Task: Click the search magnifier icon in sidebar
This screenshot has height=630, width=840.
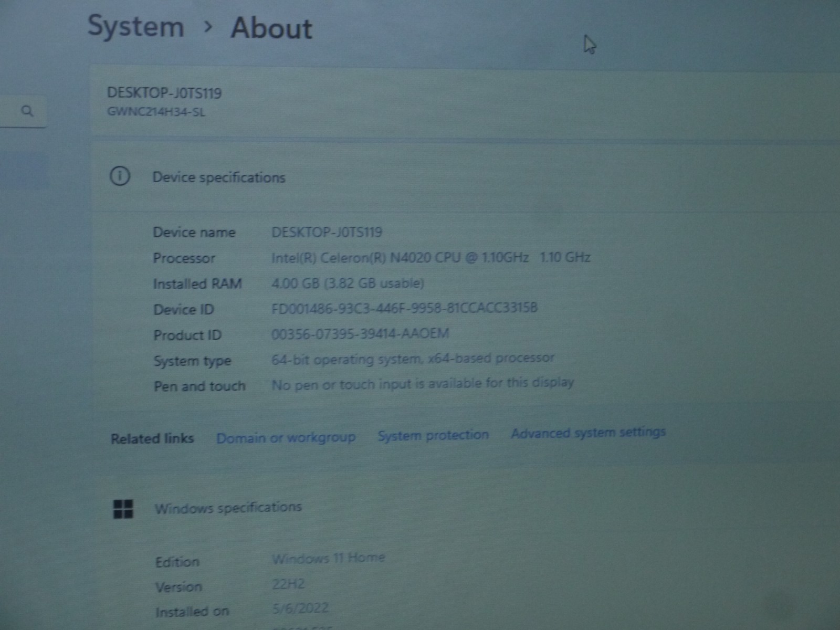Action: point(27,111)
